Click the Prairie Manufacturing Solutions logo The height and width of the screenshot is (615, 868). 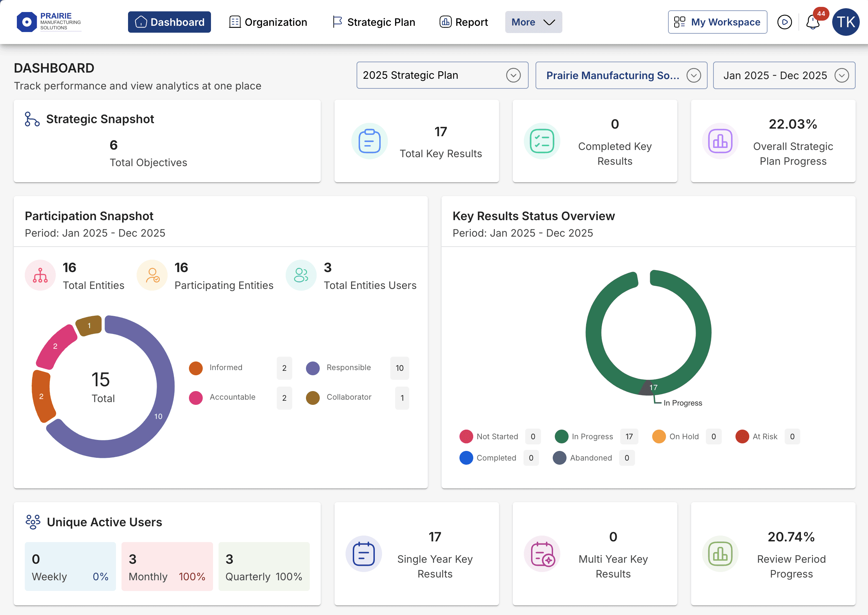coord(49,22)
